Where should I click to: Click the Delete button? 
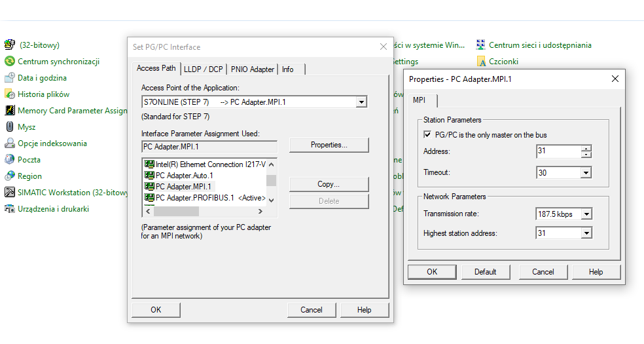click(x=329, y=201)
